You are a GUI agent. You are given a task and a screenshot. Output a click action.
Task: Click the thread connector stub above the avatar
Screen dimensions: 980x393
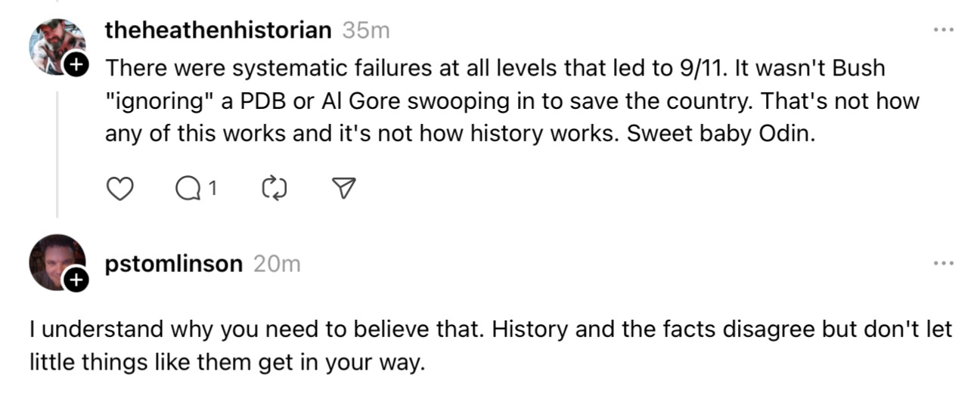tap(57, 3)
